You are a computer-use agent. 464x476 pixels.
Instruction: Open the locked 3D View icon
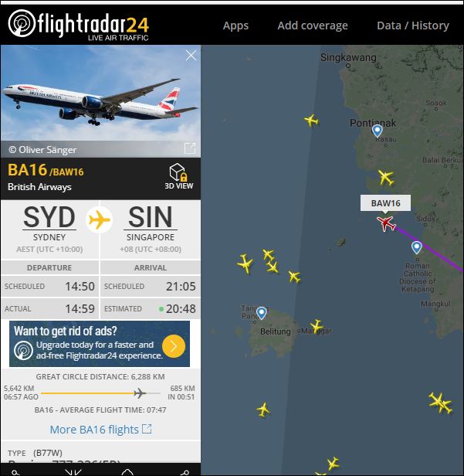178,176
